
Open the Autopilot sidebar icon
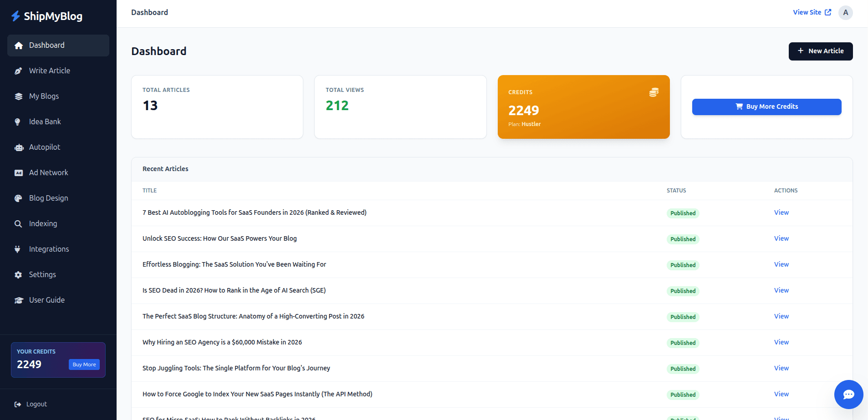pos(18,147)
